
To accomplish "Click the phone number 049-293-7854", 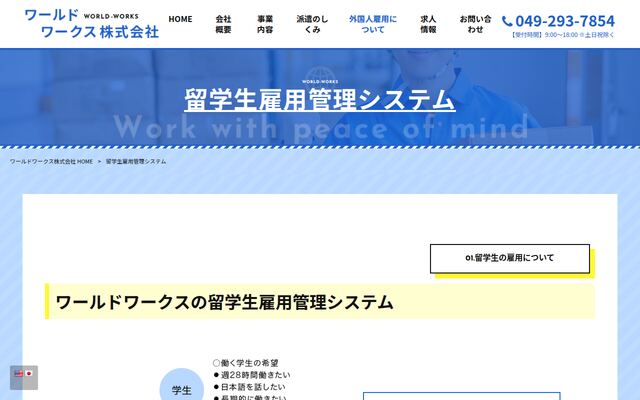I will click(x=565, y=21).
